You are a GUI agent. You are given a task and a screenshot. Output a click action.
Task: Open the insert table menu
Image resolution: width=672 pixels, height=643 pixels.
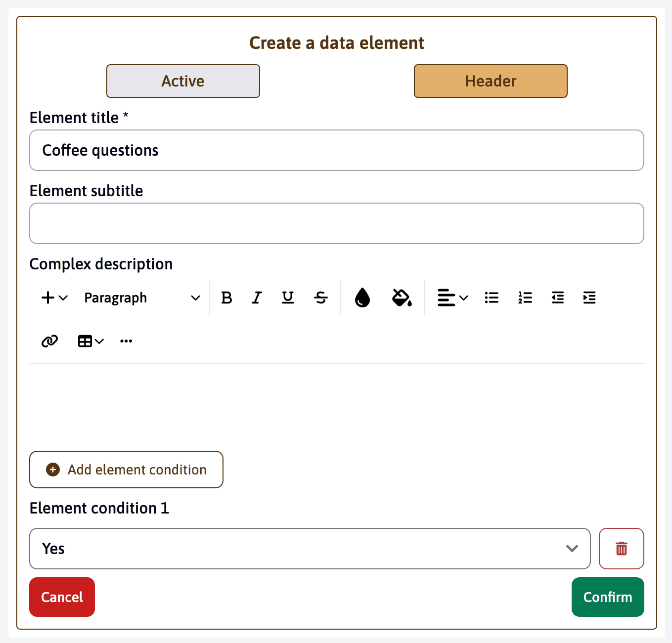(90, 341)
